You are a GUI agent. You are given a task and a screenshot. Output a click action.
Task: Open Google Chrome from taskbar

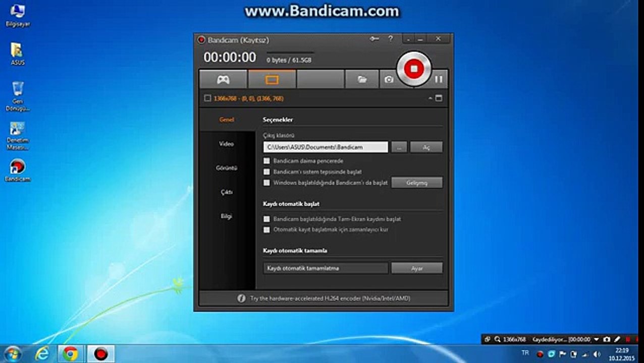[x=70, y=354]
